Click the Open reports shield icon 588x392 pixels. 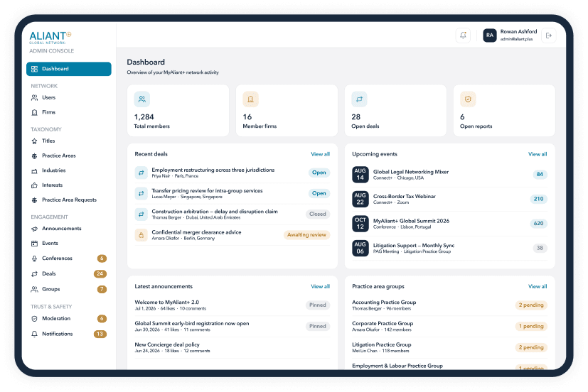(x=468, y=99)
